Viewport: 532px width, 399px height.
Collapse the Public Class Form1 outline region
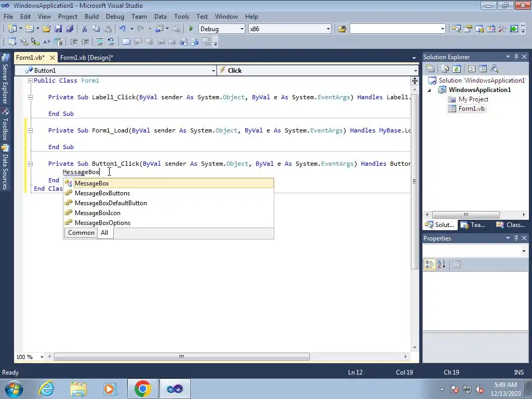pos(30,81)
